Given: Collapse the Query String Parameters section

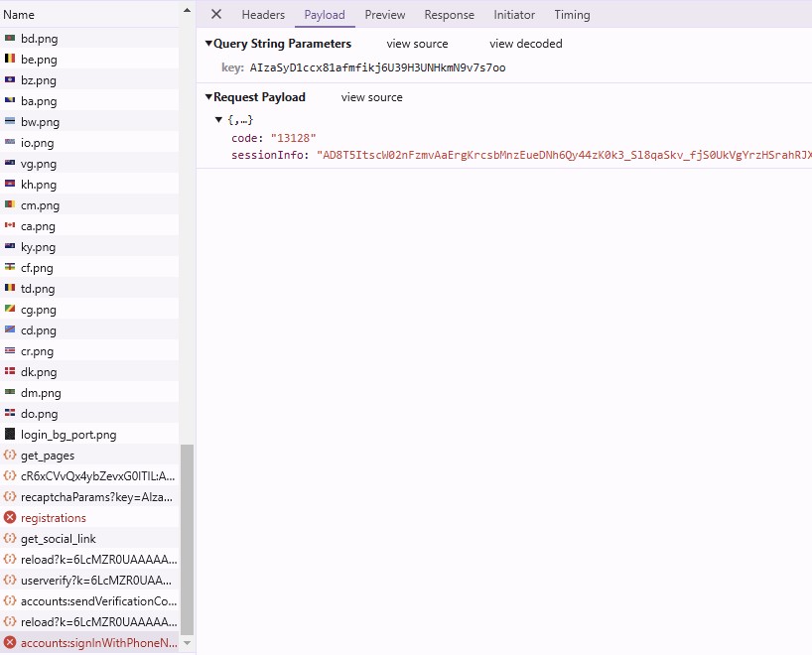Looking at the screenshot, I should [208, 44].
